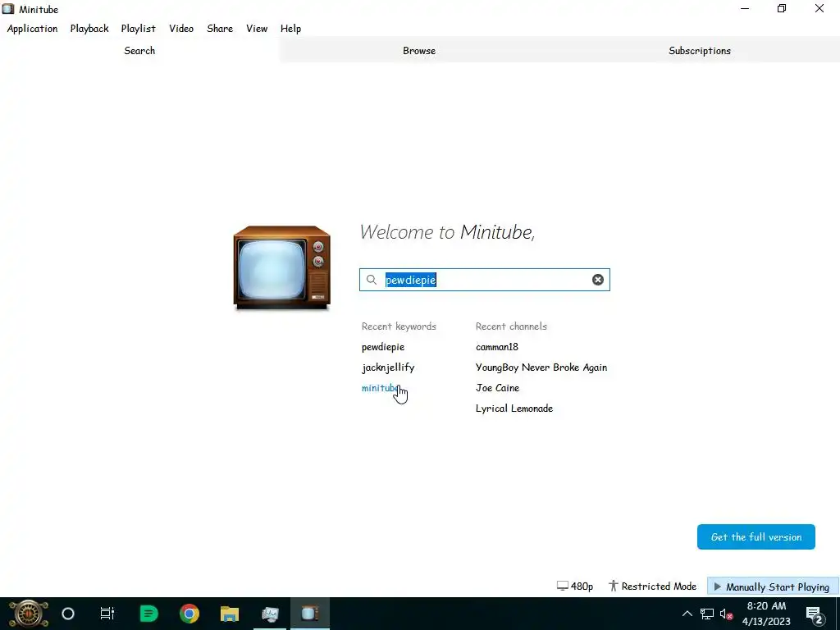Switch to the Subscriptions tab
Viewport: 840px width, 630px height.
click(x=700, y=50)
